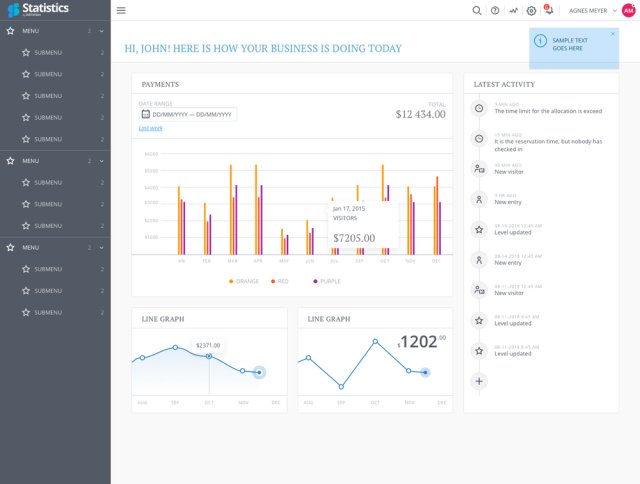Open the Agnes Meyer user dropdown
This screenshot has width=640, height=484.
coord(593,11)
